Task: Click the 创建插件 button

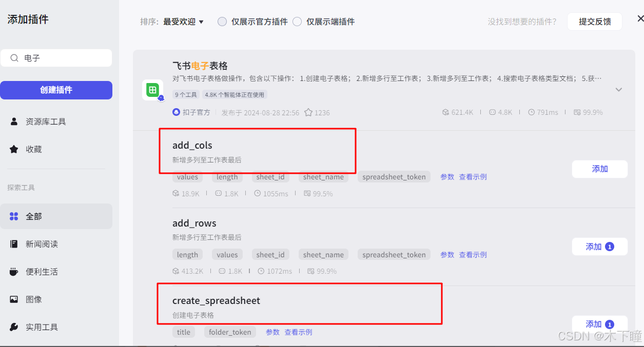Action: click(x=56, y=90)
